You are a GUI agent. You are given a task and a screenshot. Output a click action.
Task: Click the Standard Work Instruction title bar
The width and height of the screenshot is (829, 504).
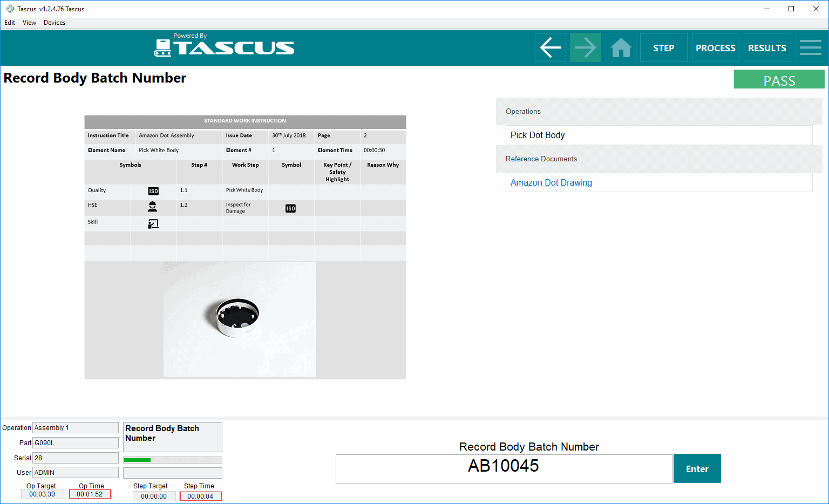[x=245, y=121]
